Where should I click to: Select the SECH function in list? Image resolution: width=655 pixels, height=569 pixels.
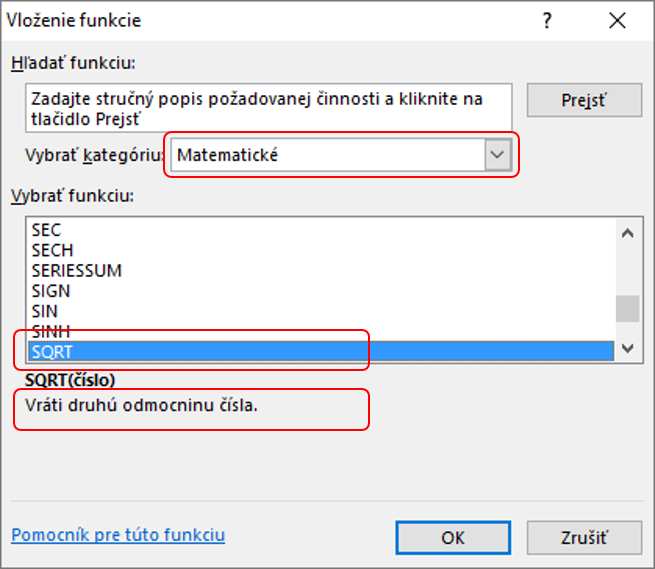321,250
